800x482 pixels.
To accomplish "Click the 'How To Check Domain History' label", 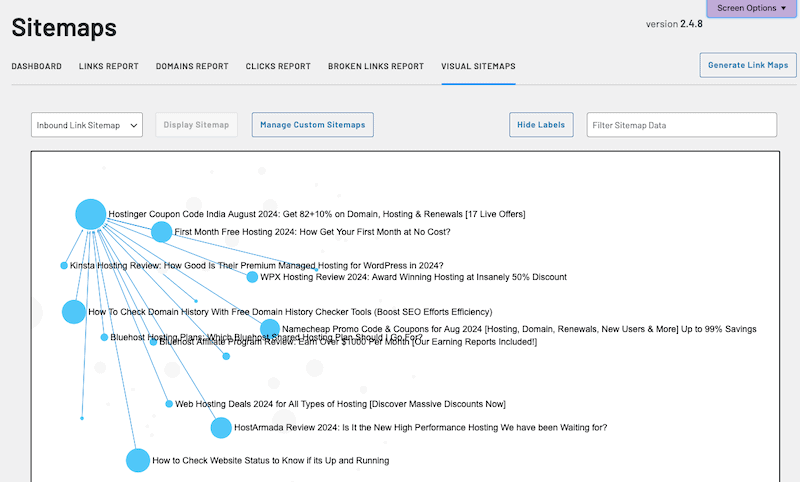I will pos(290,312).
